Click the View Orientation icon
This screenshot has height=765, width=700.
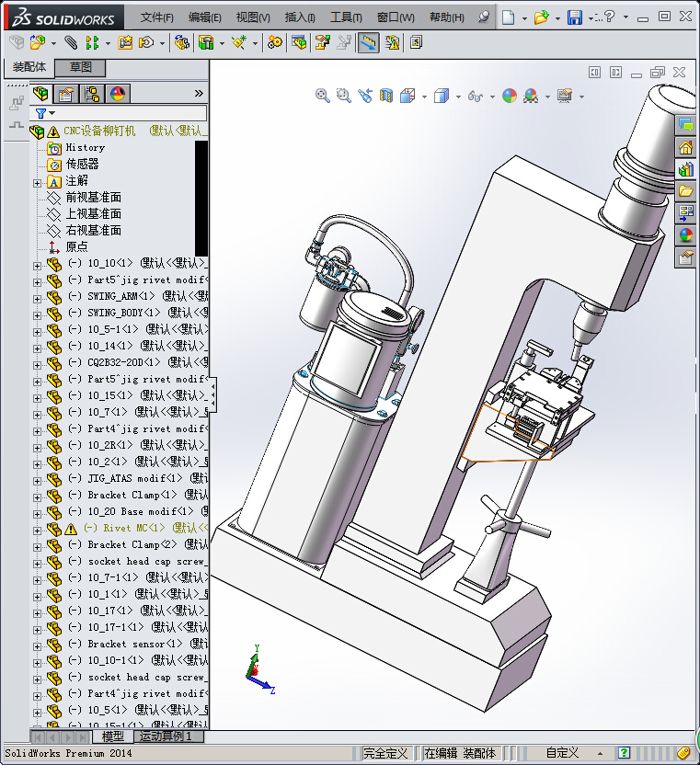pos(407,96)
